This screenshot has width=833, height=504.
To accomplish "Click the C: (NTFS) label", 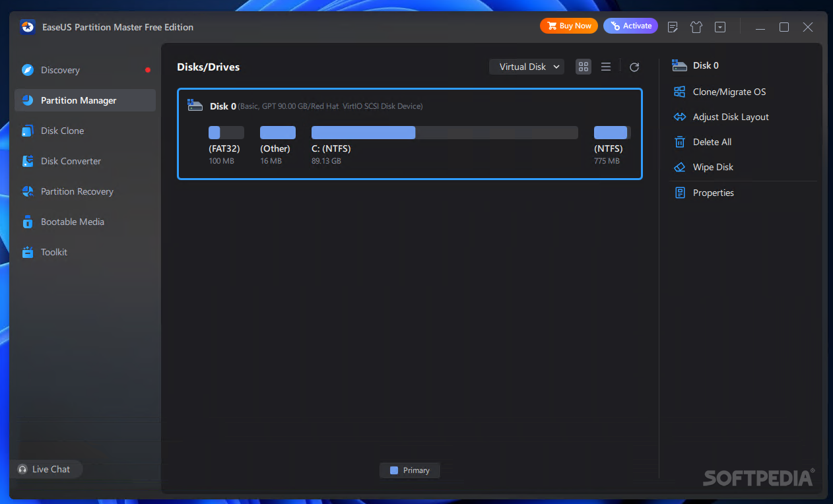I will pyautogui.click(x=331, y=149).
